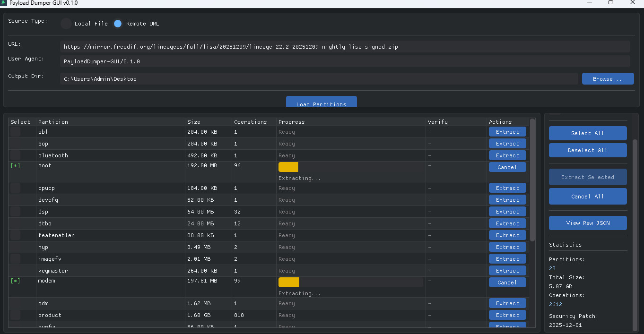The height and width of the screenshot is (334, 644).
Task: Deselect the modem partition checkbox
Action: [x=16, y=281]
